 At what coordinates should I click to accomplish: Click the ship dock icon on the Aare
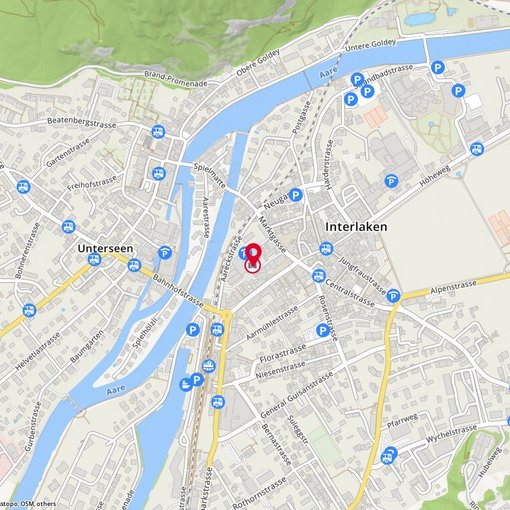(186, 384)
